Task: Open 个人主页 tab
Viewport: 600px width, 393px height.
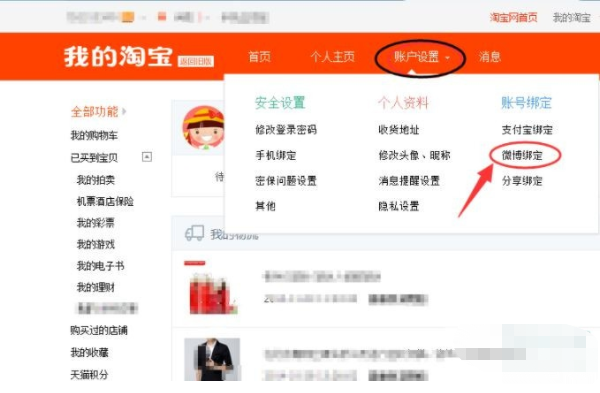Action: click(333, 57)
